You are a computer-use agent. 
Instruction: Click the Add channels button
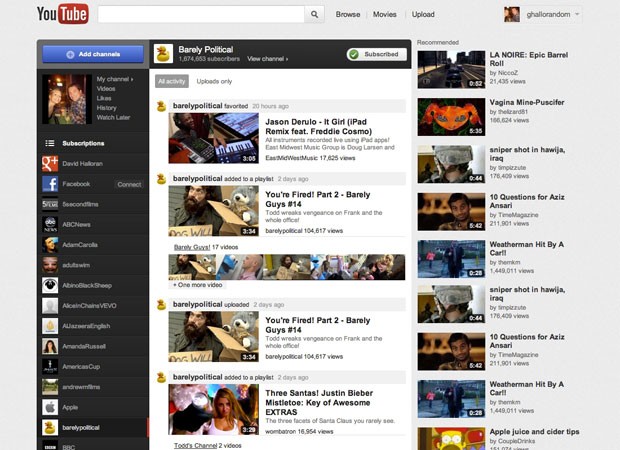93,54
